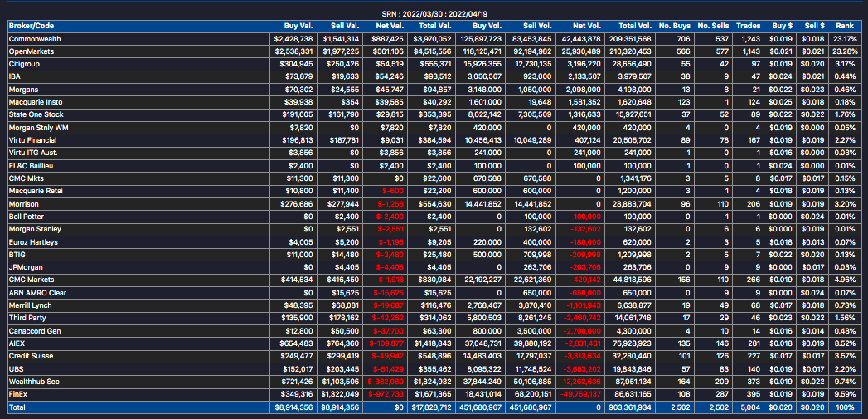The width and height of the screenshot is (868, 419).
Task: Select the CMC Markets broker name
Action: tap(32, 280)
